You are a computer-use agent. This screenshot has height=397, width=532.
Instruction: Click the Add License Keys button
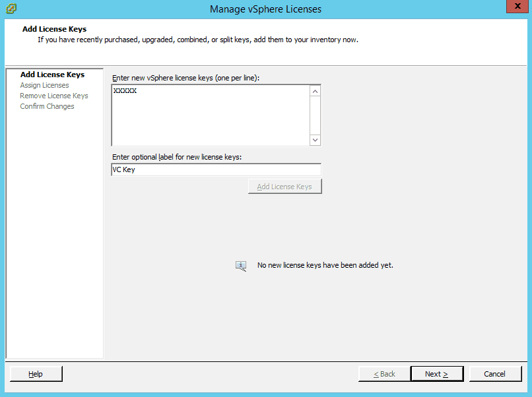(x=284, y=187)
